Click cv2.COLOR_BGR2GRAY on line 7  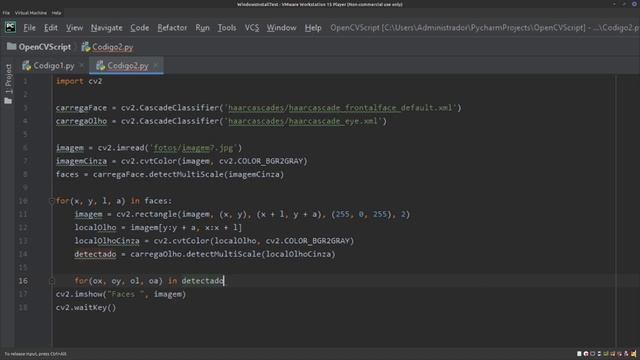pos(261,161)
